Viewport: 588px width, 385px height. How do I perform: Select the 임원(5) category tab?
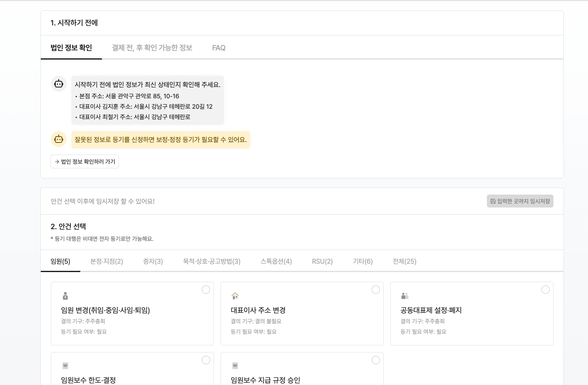click(60, 261)
